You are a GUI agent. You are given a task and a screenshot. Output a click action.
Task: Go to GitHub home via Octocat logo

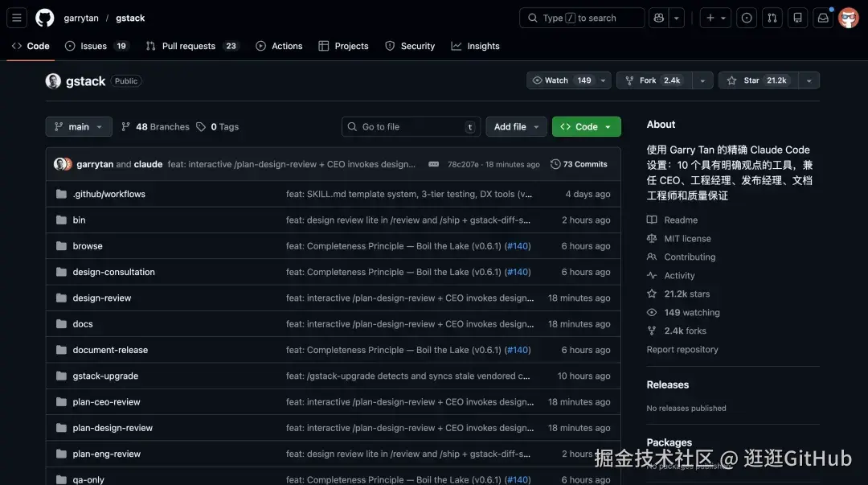[45, 18]
